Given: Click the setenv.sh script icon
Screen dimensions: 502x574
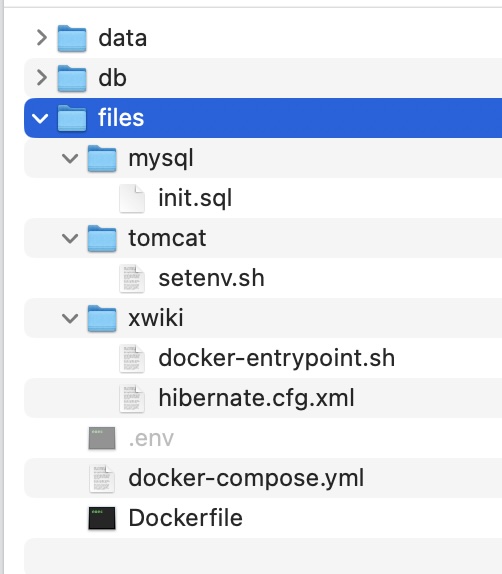Looking at the screenshot, I should [x=132, y=278].
